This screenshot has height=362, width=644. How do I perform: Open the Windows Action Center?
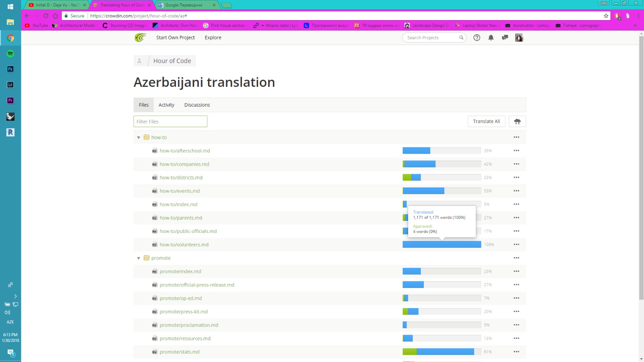pos(11,353)
